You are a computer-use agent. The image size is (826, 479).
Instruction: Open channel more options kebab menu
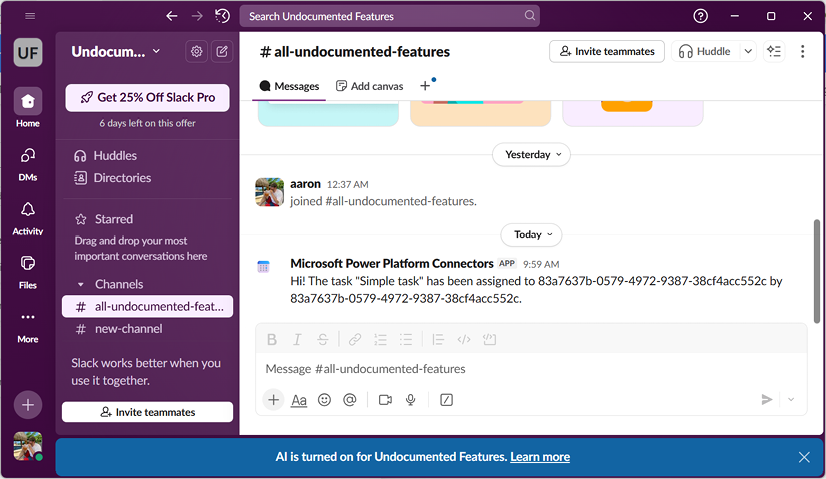[802, 51]
